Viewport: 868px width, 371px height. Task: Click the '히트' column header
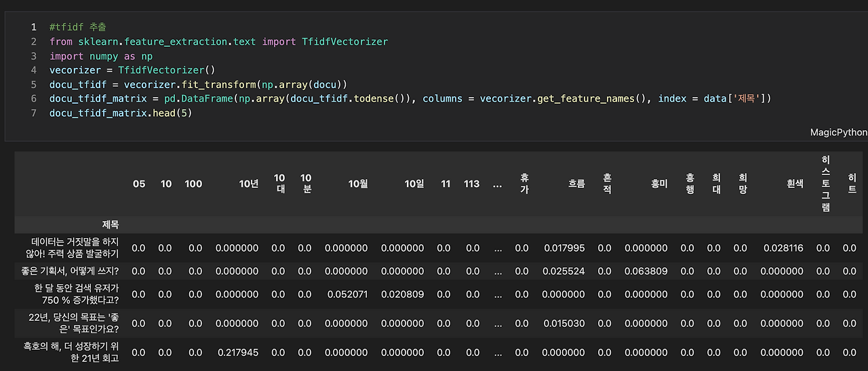852,184
